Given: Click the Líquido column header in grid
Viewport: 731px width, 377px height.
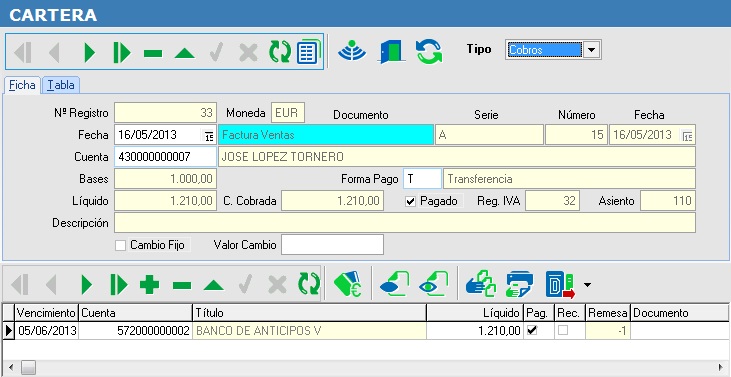Looking at the screenshot, I should coord(475,313).
